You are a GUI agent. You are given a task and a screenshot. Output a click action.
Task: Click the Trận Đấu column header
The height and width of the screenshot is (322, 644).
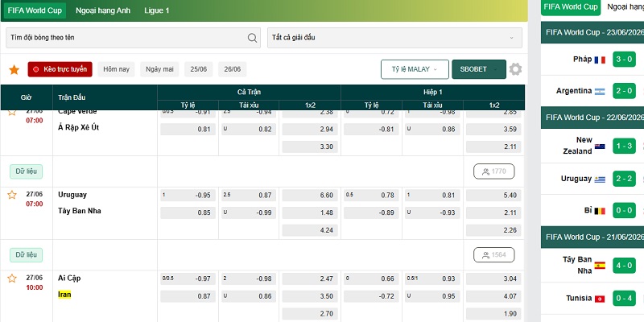(x=105, y=97)
